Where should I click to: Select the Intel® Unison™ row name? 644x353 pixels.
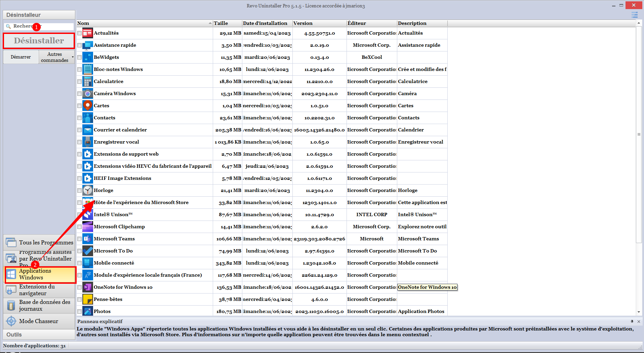click(x=113, y=214)
